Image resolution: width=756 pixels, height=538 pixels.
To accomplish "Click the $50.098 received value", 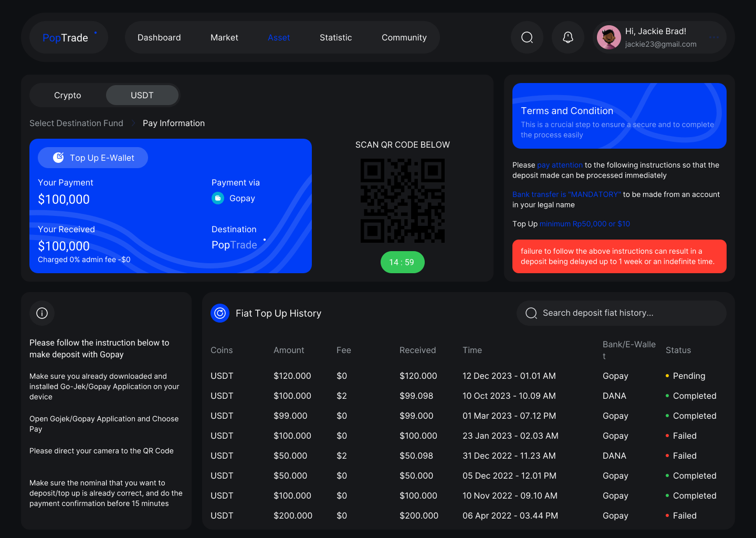I will (x=416, y=456).
